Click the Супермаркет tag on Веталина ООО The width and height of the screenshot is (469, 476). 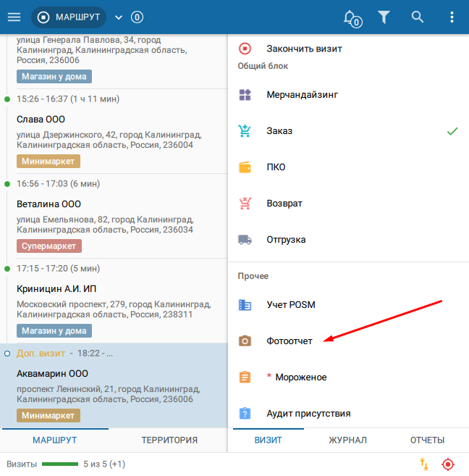49,246
